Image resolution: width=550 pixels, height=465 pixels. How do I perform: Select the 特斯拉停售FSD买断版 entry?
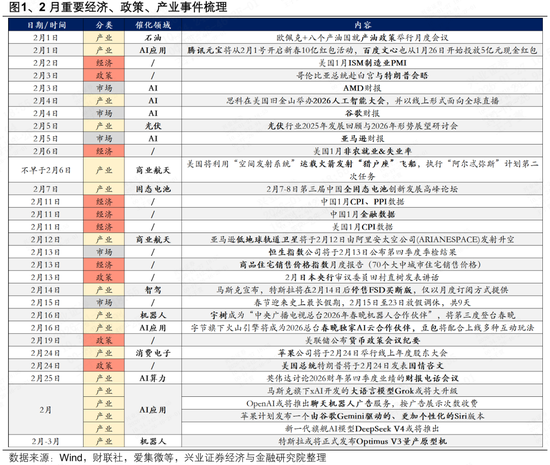click(x=362, y=290)
